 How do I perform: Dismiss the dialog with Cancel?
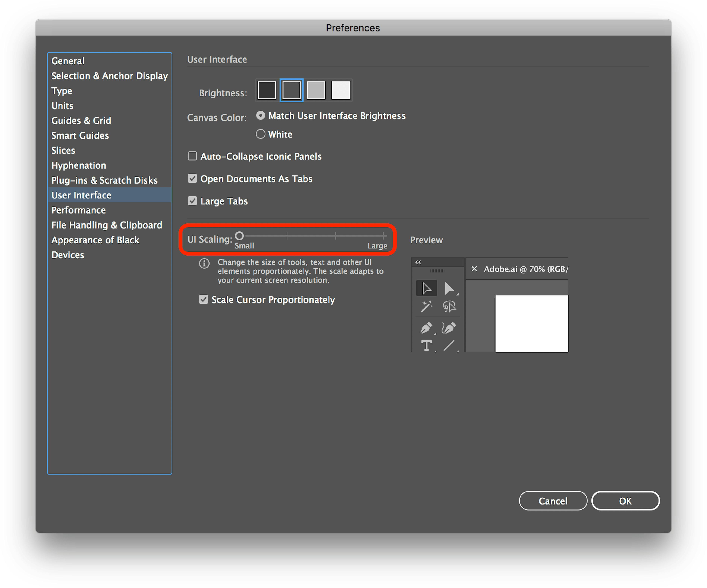click(553, 501)
